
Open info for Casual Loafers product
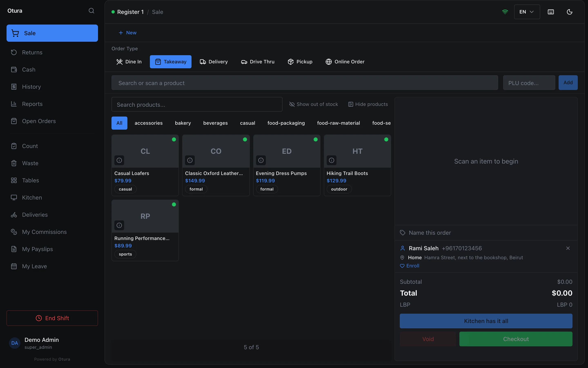(119, 160)
